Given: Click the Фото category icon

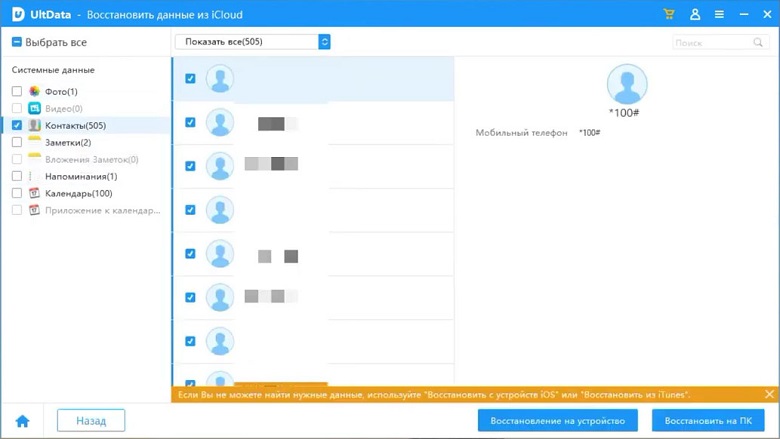Looking at the screenshot, I should (x=34, y=91).
